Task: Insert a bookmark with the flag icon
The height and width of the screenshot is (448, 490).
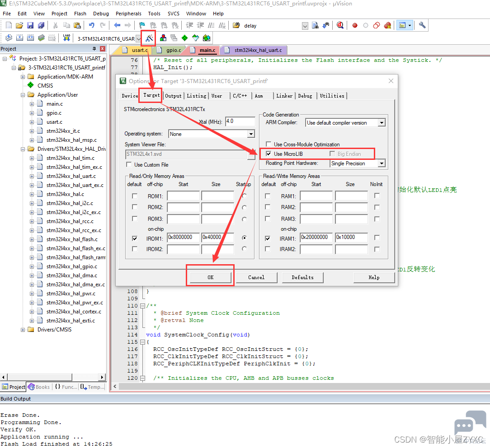Action: tap(142, 25)
